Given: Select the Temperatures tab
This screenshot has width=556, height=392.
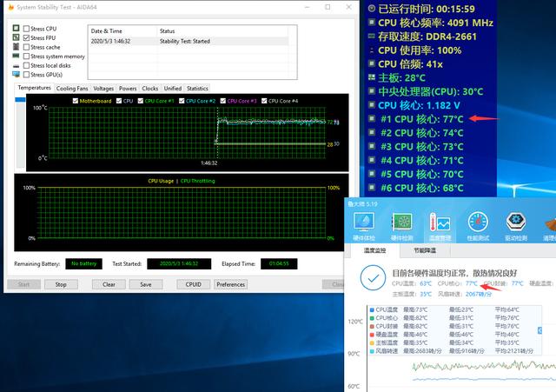Looking at the screenshot, I should (35, 88).
